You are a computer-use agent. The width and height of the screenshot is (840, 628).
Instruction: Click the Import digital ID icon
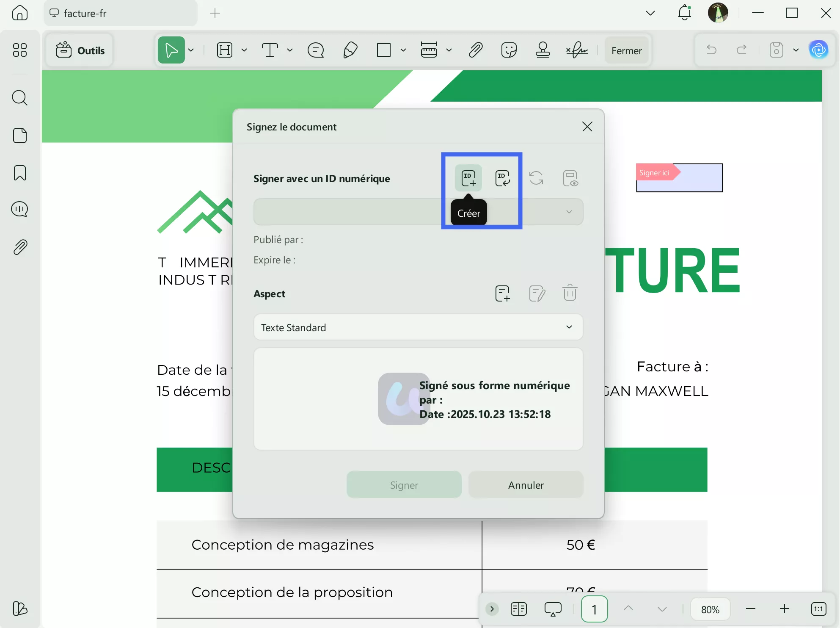point(502,178)
